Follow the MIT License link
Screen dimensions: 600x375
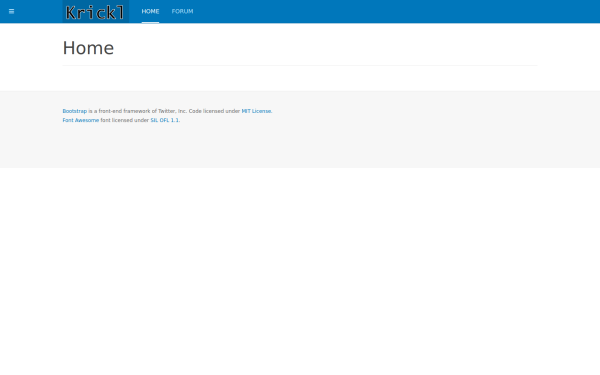click(256, 111)
